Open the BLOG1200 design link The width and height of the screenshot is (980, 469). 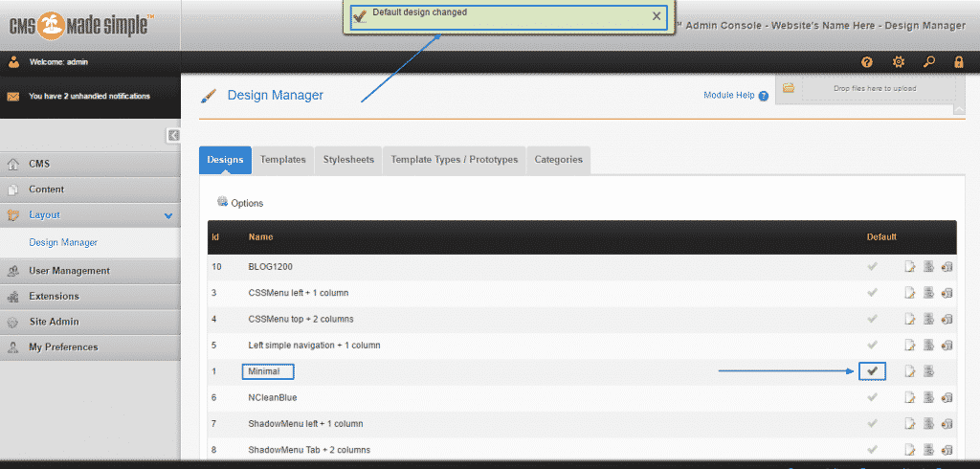[270, 267]
